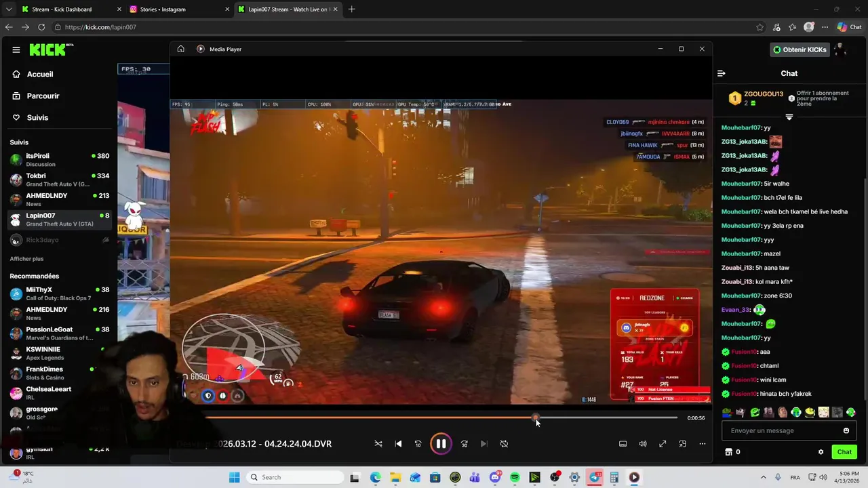Open Calculator from taskbar
This screenshot has height=488, width=868.
click(614, 478)
